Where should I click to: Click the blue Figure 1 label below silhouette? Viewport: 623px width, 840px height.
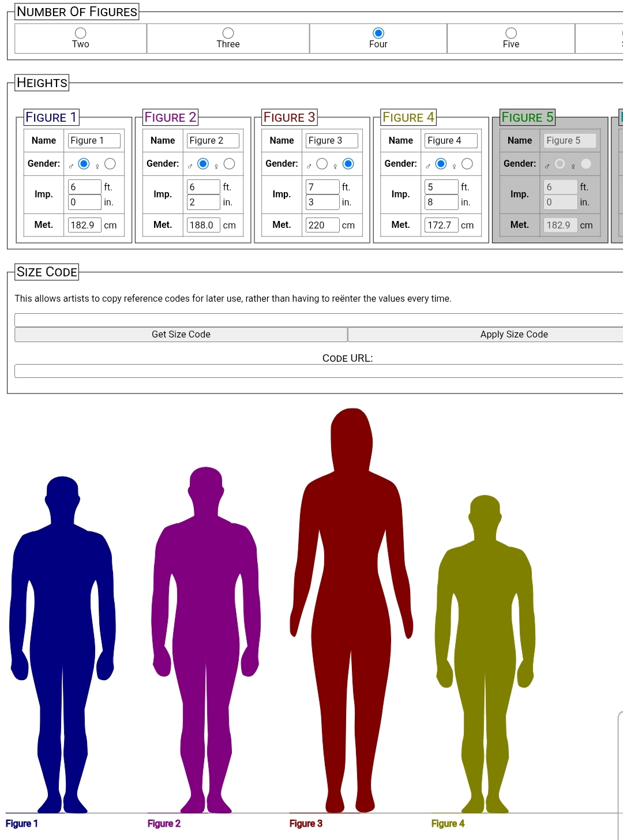tap(22, 824)
